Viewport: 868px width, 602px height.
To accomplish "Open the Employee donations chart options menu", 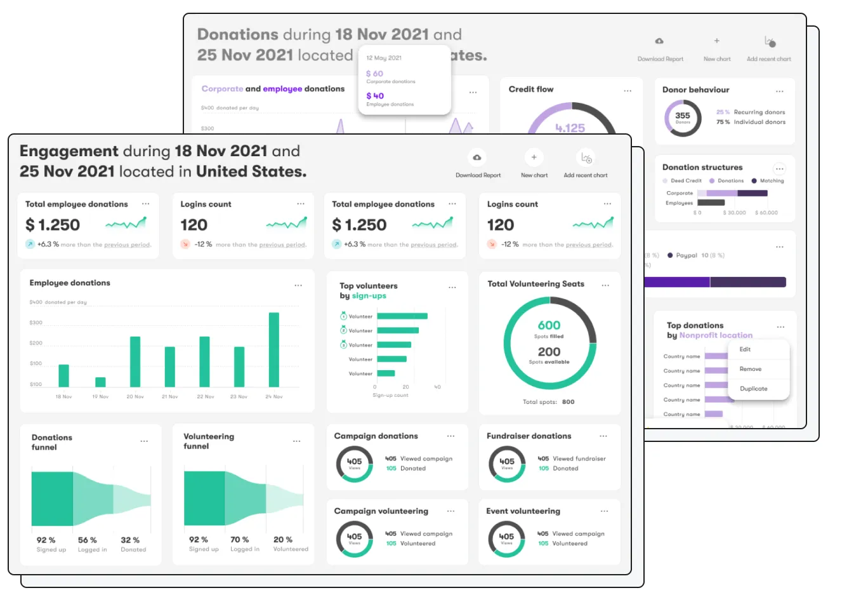I will point(298,286).
